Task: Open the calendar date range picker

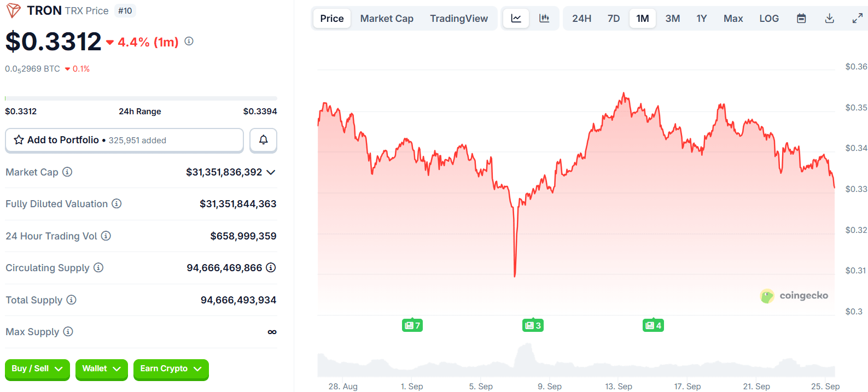Action: pyautogui.click(x=801, y=19)
